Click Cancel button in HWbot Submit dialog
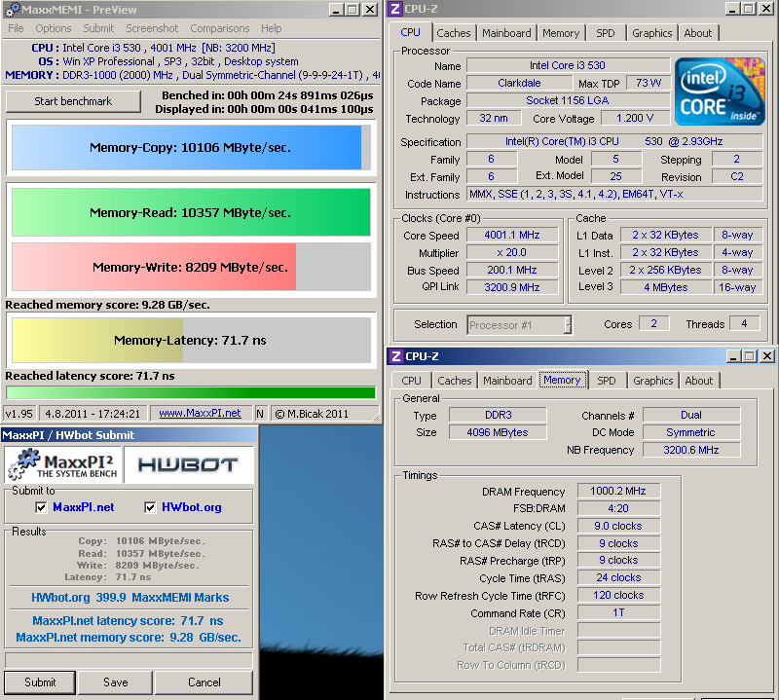 pos(204,682)
